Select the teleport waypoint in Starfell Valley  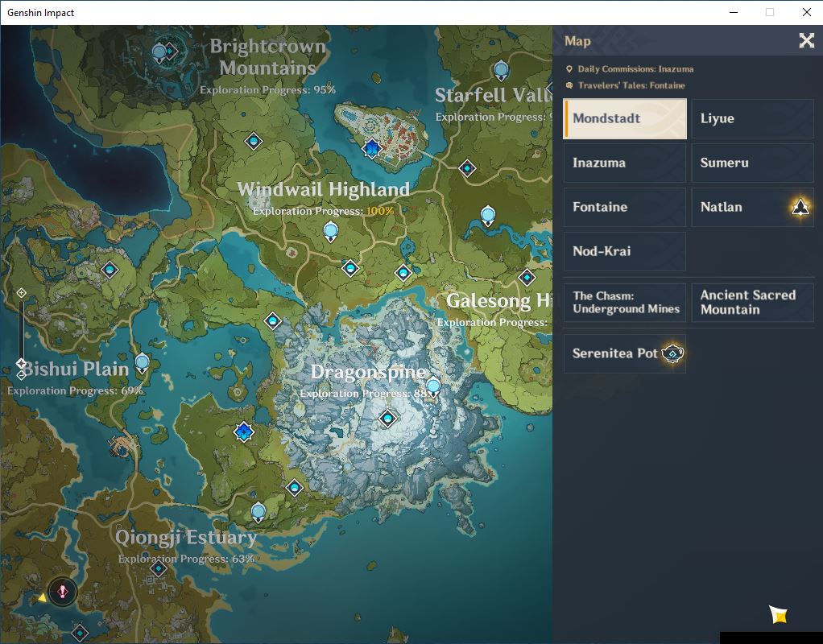point(501,70)
